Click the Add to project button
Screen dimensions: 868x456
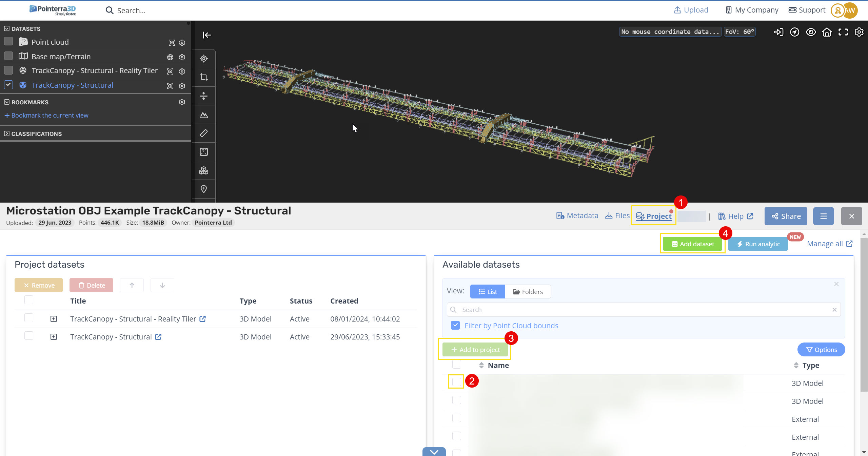475,350
